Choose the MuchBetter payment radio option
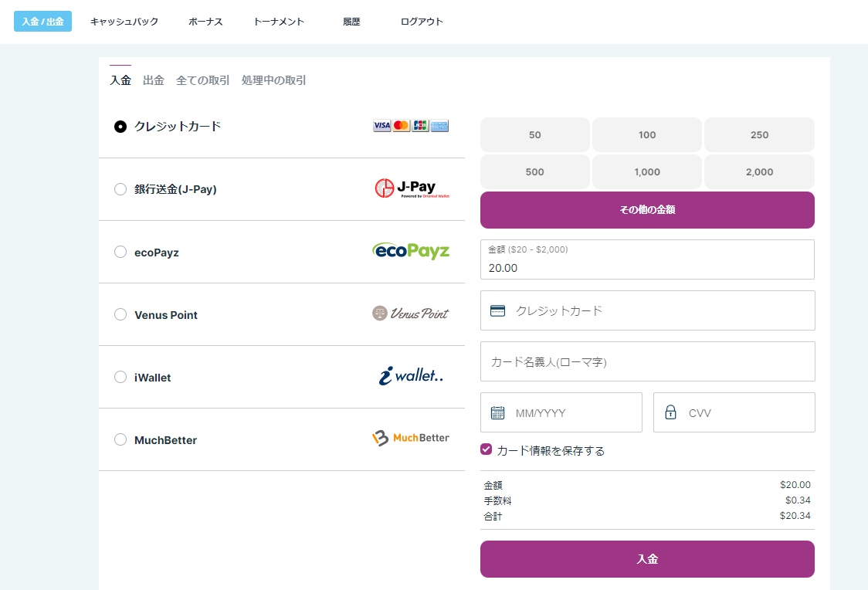 [120, 439]
